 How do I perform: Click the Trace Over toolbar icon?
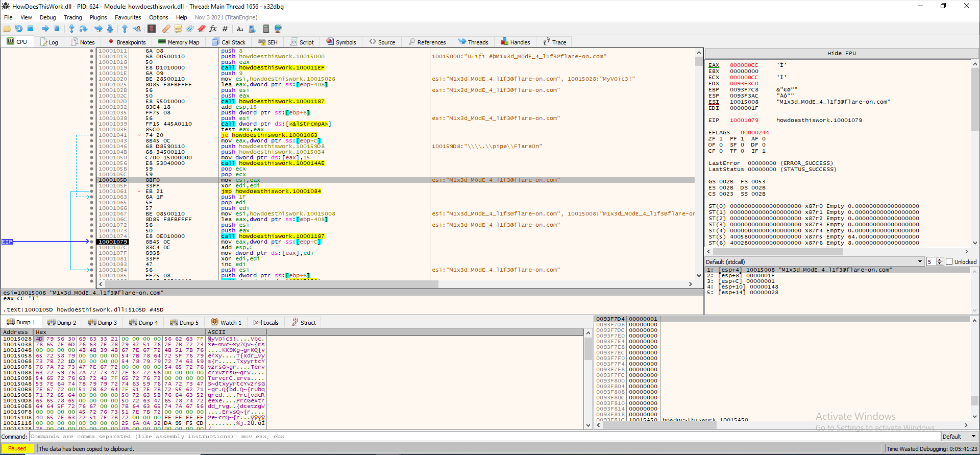pos(110,29)
